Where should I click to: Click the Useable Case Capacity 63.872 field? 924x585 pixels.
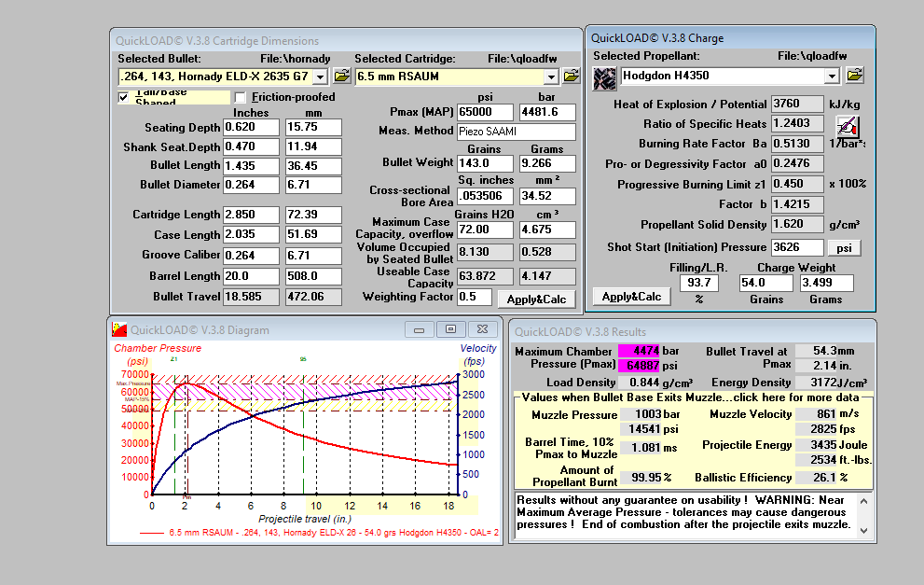coord(485,276)
